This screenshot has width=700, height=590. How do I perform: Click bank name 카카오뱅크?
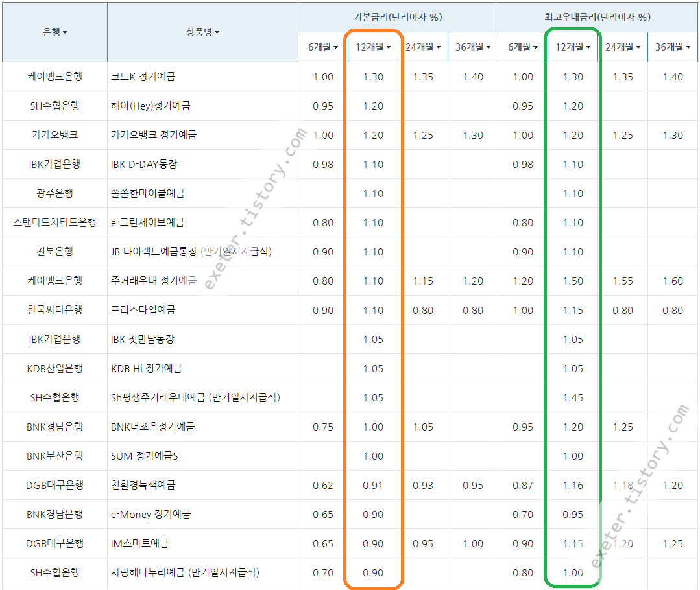[54, 135]
